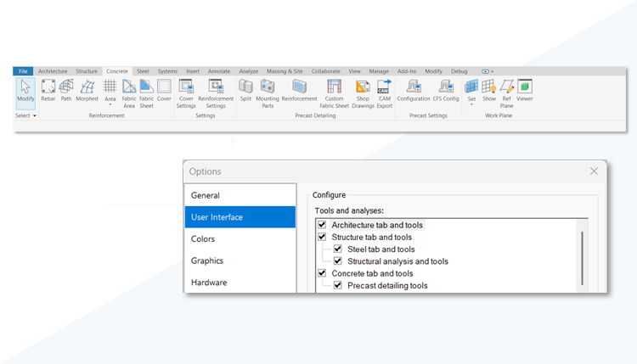
Task: Uncheck Architecture tab and tools
Action: pyautogui.click(x=322, y=224)
